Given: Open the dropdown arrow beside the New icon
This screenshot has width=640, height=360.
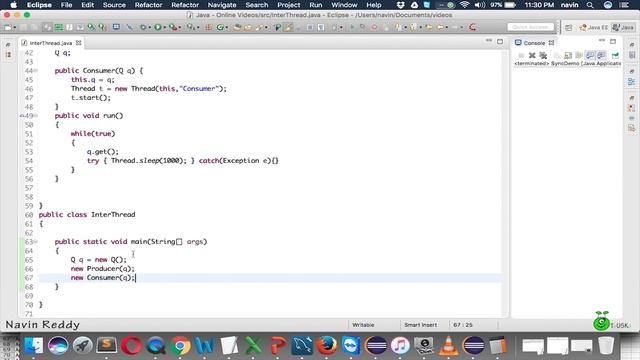Looking at the screenshot, I should tap(15, 27).
